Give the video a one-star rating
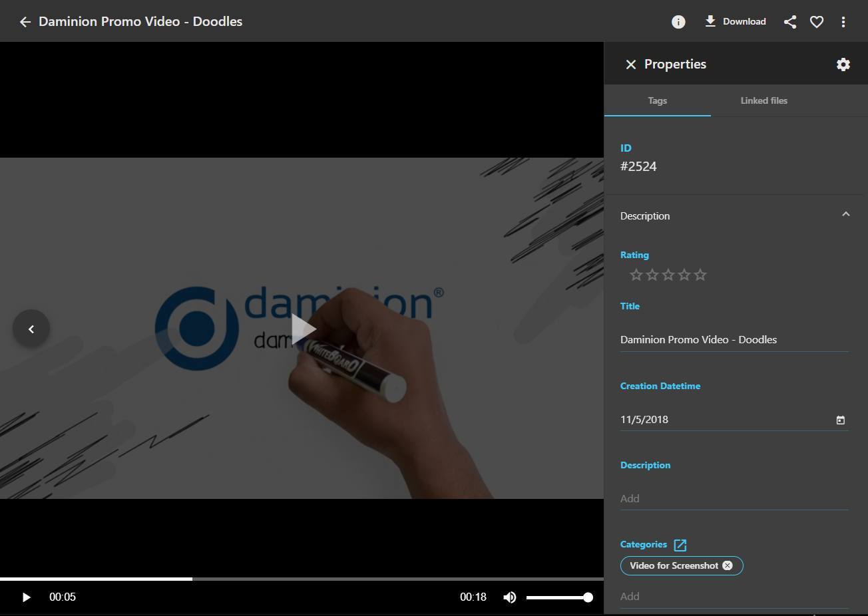868x616 pixels. [x=636, y=275]
